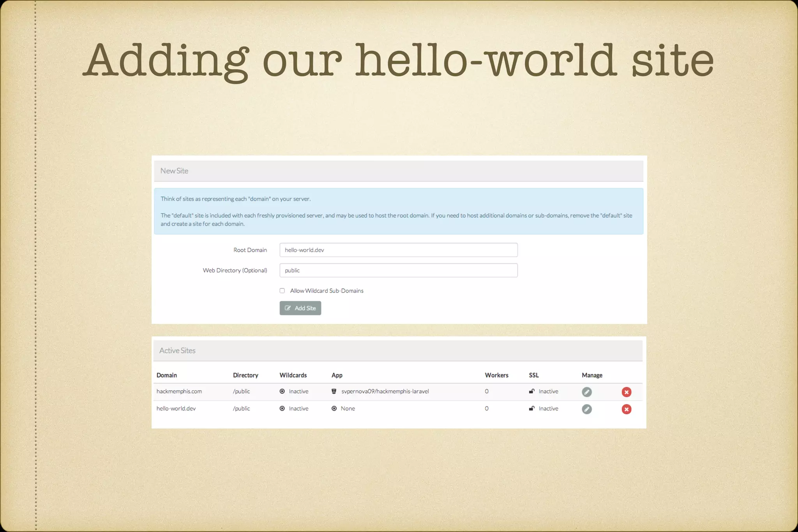The width and height of the screenshot is (798, 532).
Task: Click the Wildcards column header
Action: pos(293,375)
